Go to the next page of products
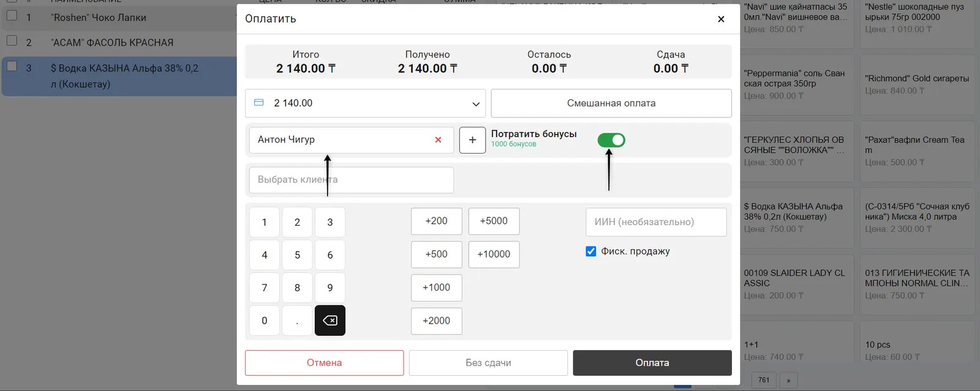The width and height of the screenshot is (980, 391). [788, 380]
